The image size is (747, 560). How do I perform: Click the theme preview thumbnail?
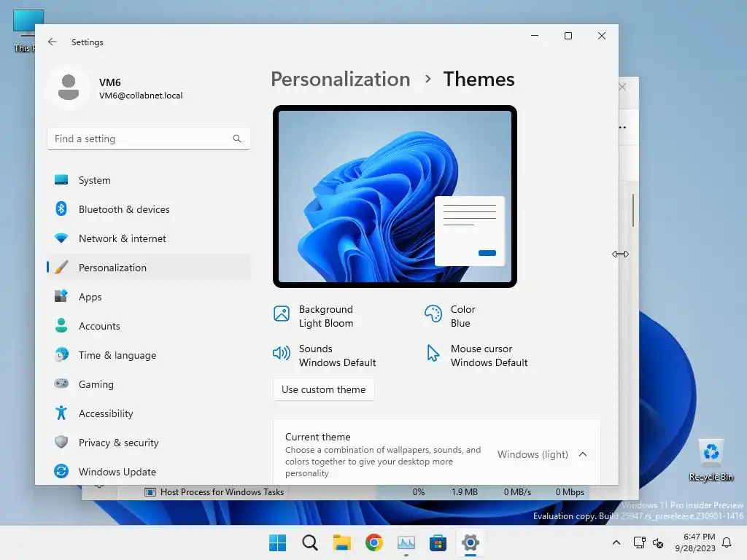[x=395, y=196]
